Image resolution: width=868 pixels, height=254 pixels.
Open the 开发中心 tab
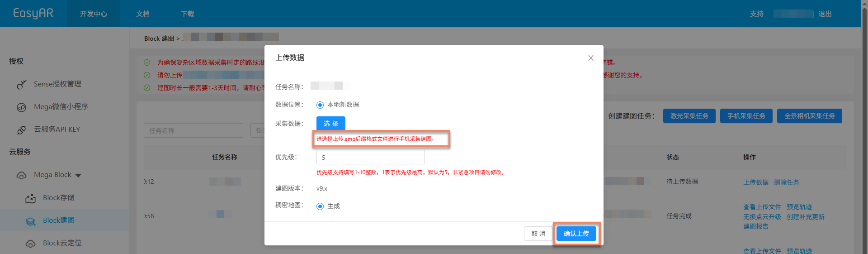pyautogui.click(x=94, y=14)
